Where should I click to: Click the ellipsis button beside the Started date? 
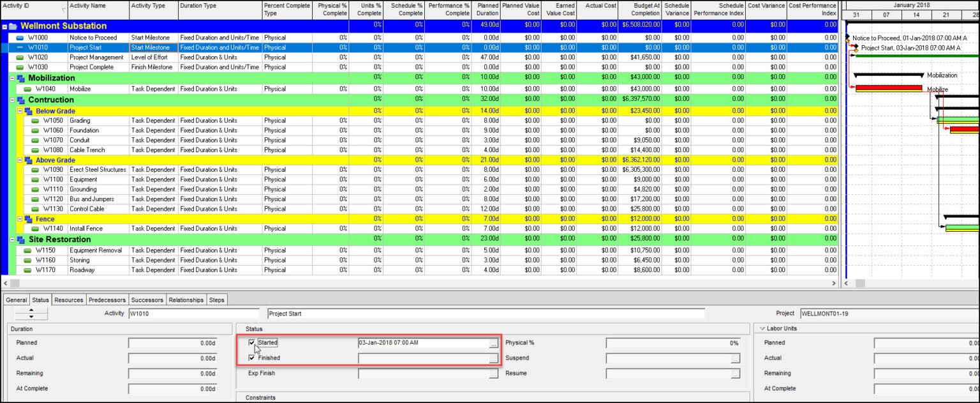point(494,342)
